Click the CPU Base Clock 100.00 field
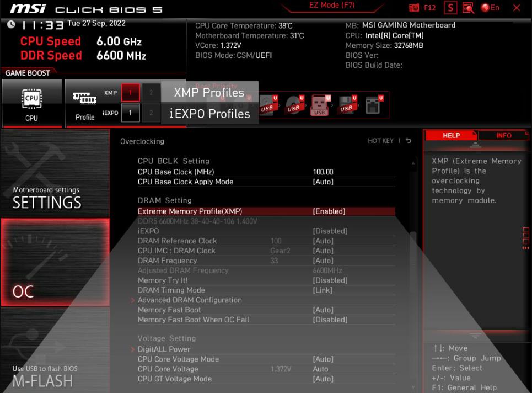 pos(323,172)
